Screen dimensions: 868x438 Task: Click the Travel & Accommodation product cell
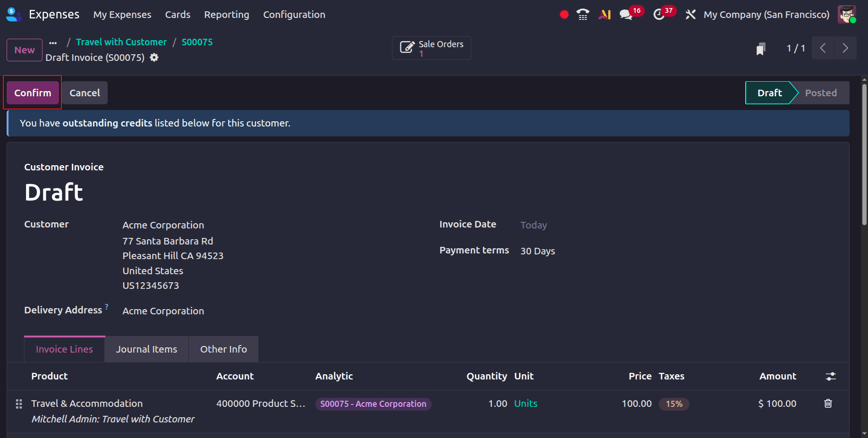click(x=87, y=404)
